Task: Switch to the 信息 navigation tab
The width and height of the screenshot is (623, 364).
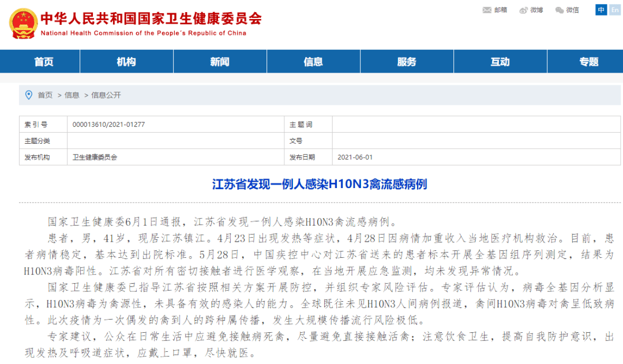Action: (x=313, y=61)
